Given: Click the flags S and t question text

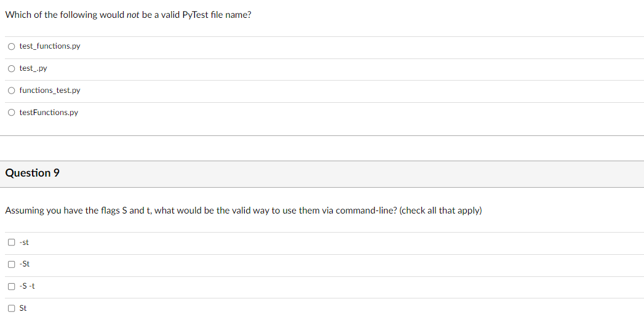Looking at the screenshot, I should click(x=243, y=210).
